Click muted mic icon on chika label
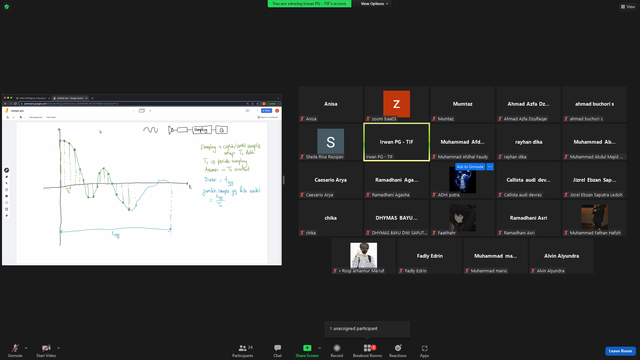640x360 pixels. coord(302,233)
